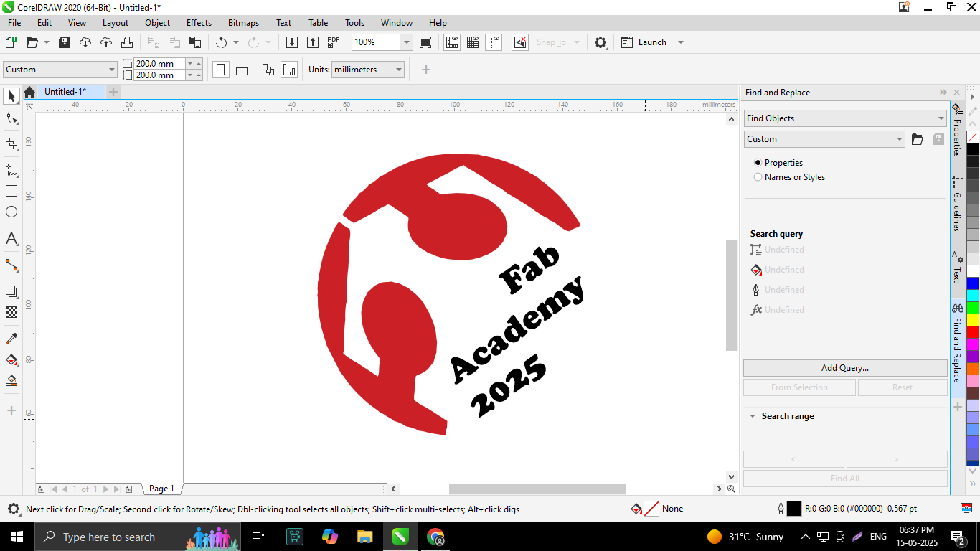Open the zoom level dropdown arrow
This screenshot has width=980, height=551.
tap(406, 42)
